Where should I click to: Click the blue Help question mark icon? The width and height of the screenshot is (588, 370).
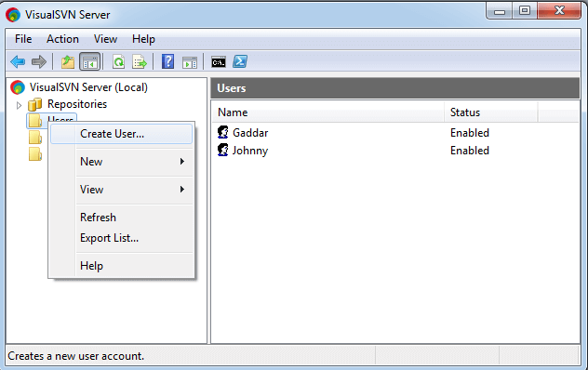tap(167, 61)
